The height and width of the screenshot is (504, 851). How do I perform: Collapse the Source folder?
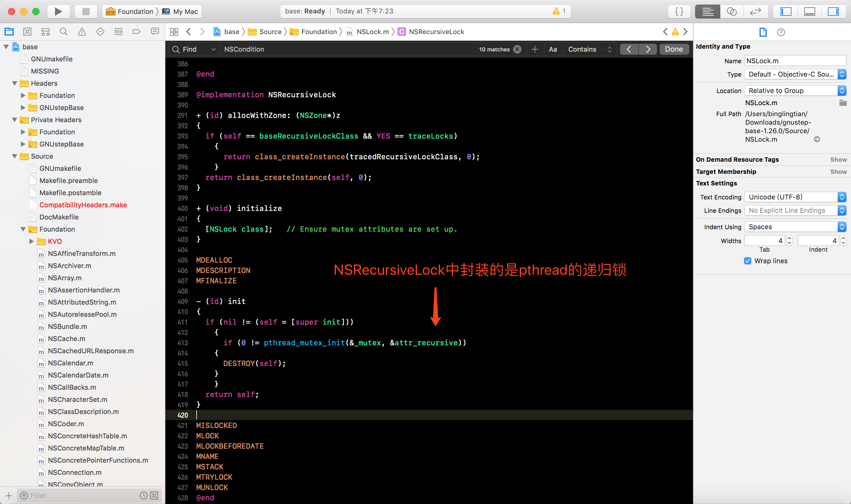[x=15, y=156]
